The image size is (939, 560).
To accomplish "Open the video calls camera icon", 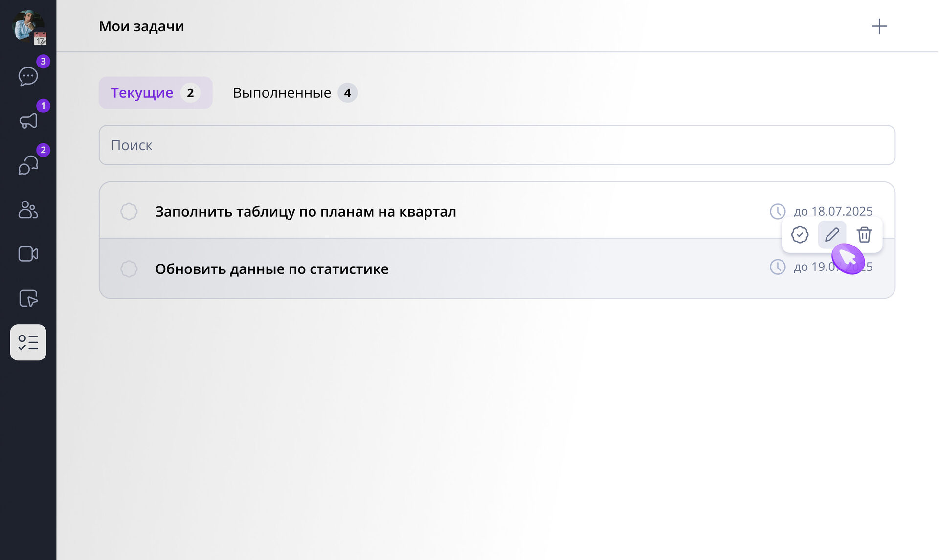I will [x=28, y=254].
